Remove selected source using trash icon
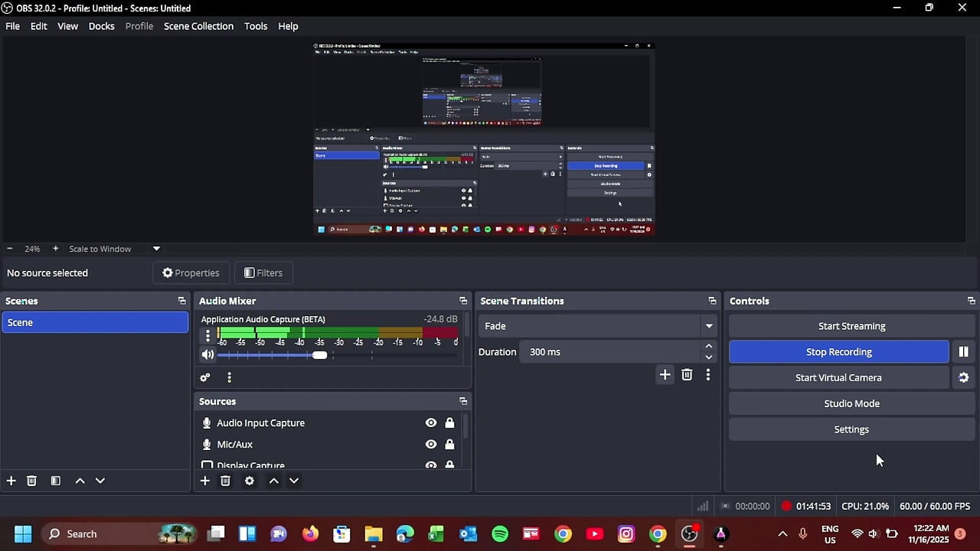This screenshot has height=551, width=980. (225, 481)
